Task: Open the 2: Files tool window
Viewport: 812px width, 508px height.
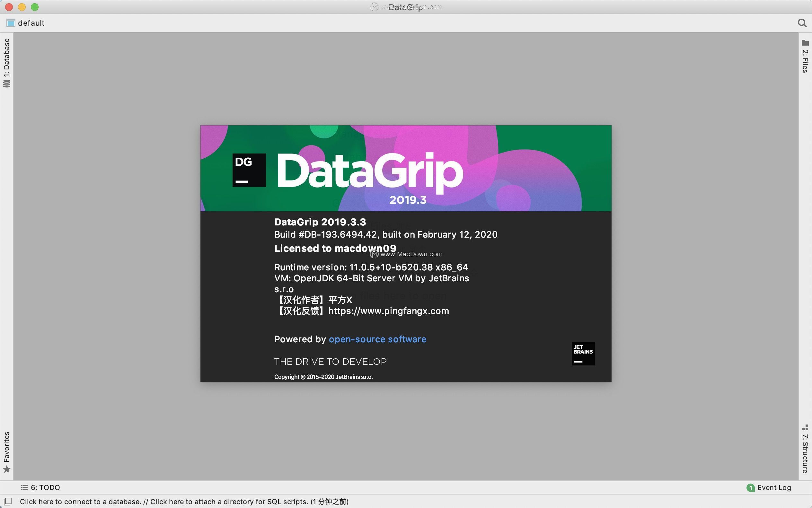Action: (805, 56)
